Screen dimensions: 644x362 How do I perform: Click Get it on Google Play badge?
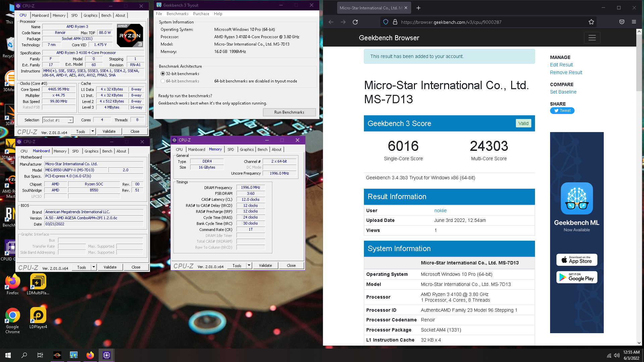(x=577, y=277)
